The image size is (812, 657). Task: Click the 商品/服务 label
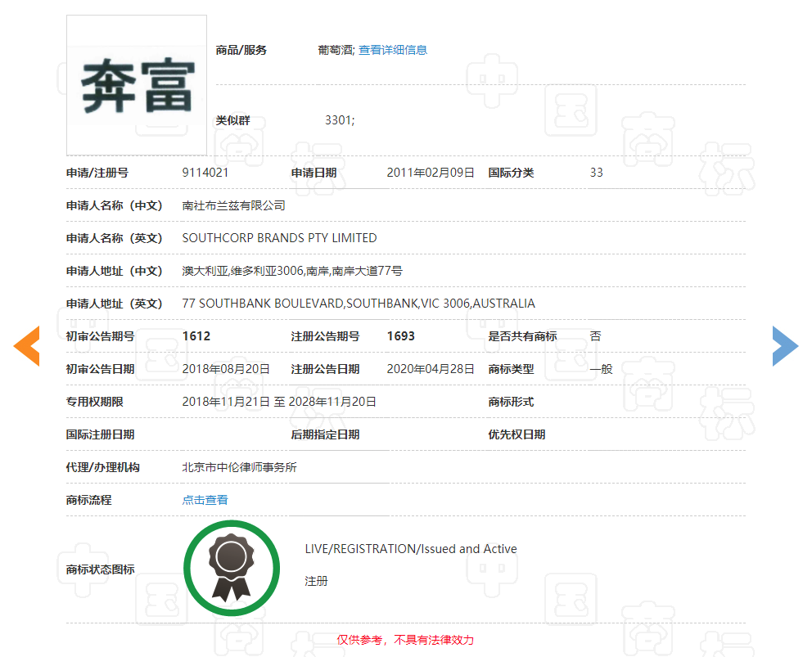coord(241,50)
